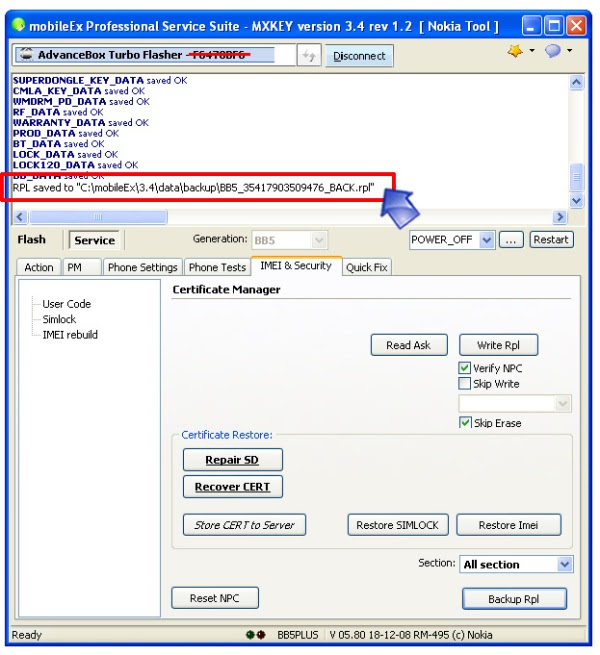Click the WMDRM_PD_DATA saved OK log line
The height and width of the screenshot is (655, 600).
[81, 102]
